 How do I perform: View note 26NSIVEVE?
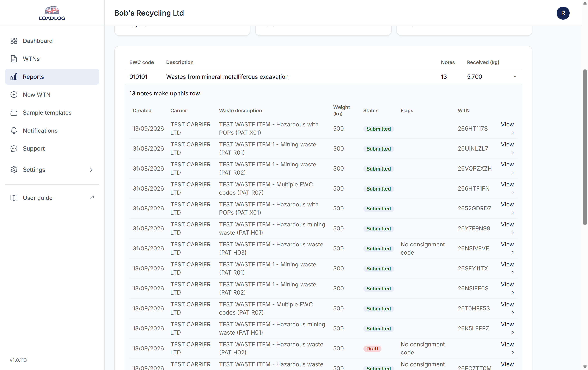click(x=507, y=248)
